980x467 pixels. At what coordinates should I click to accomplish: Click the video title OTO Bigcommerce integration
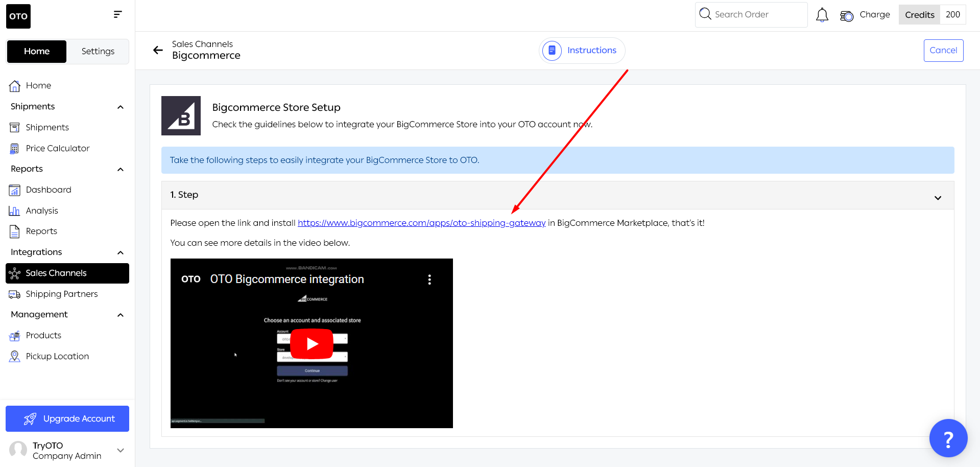pos(287,279)
